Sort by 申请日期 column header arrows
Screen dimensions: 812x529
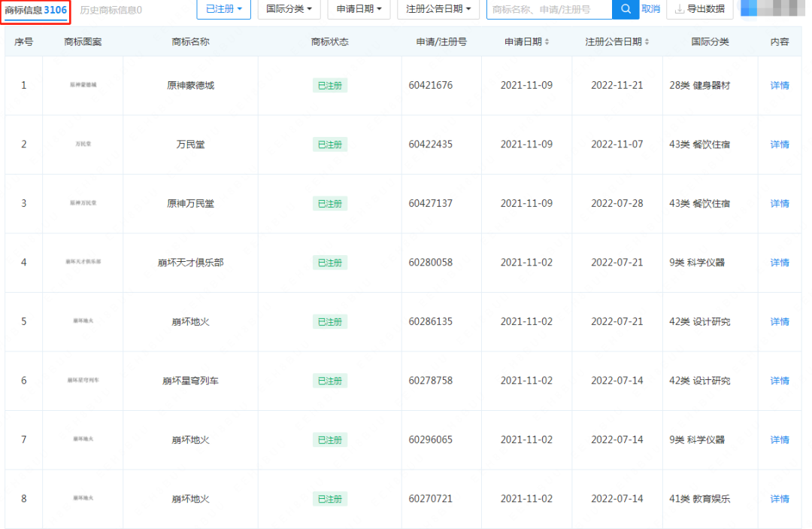(547, 42)
